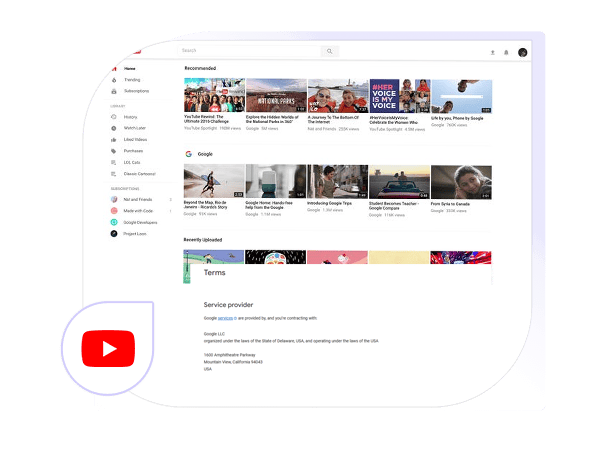Screen dimensions: 600x450
Task: Click the Service provider heading
Action: [228, 305]
